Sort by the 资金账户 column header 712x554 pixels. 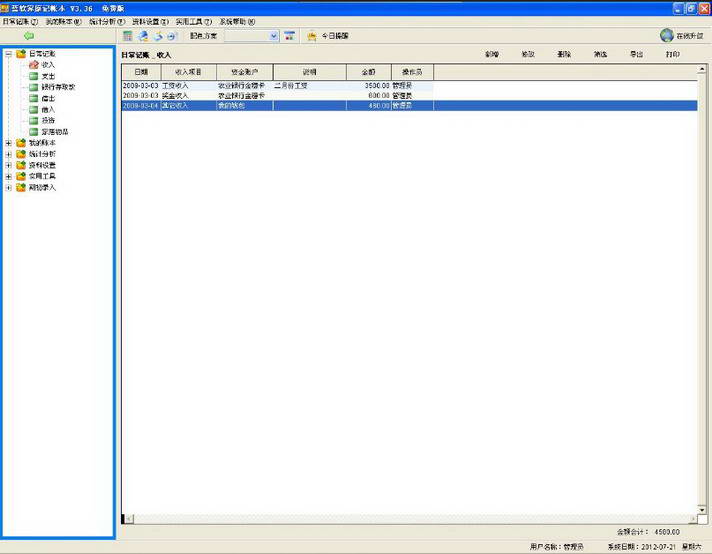point(245,72)
